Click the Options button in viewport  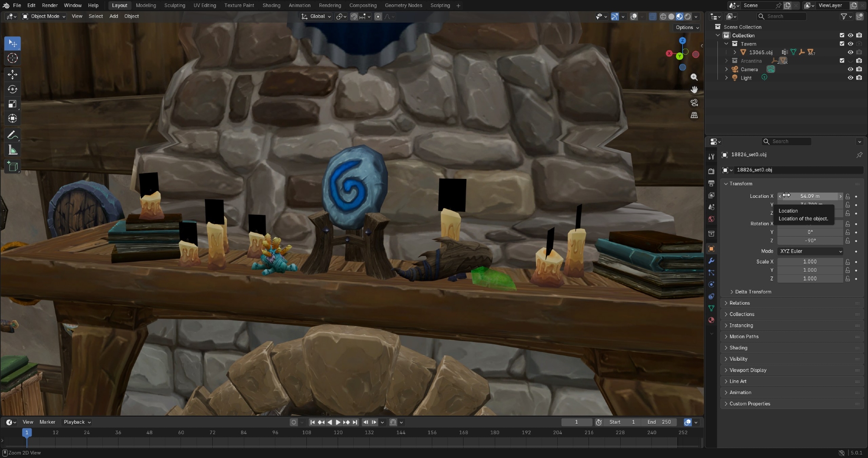(x=687, y=27)
